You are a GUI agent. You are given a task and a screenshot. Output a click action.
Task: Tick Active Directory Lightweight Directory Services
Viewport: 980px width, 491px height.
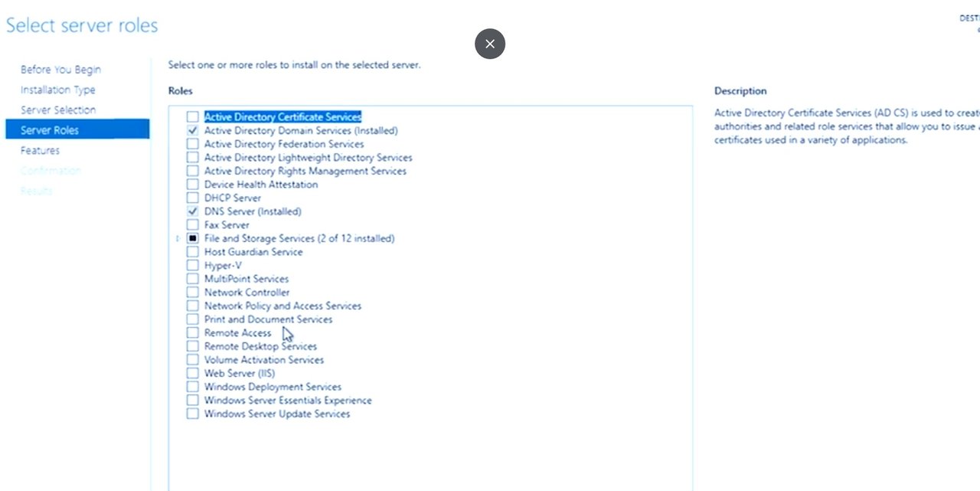(x=192, y=158)
